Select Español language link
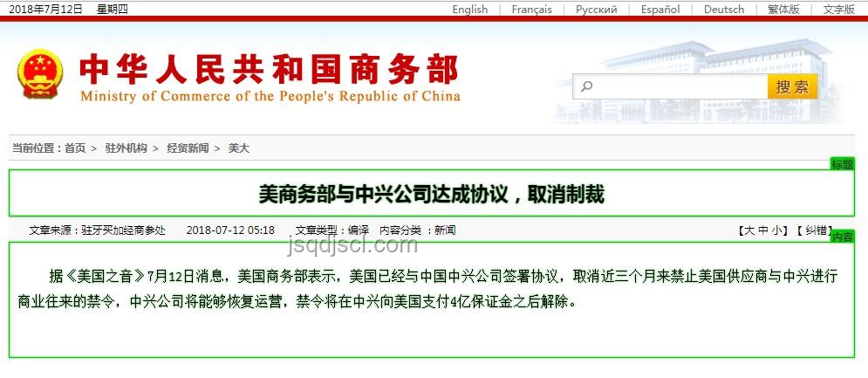868x378 pixels. (660, 10)
